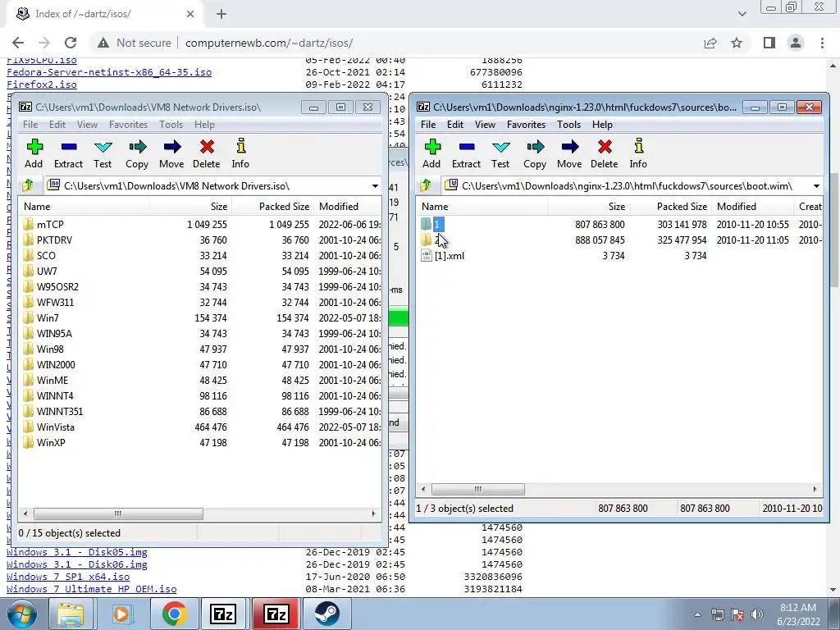
Task: Click Copy icon in VM8 Network Drivers window
Action: click(x=137, y=147)
